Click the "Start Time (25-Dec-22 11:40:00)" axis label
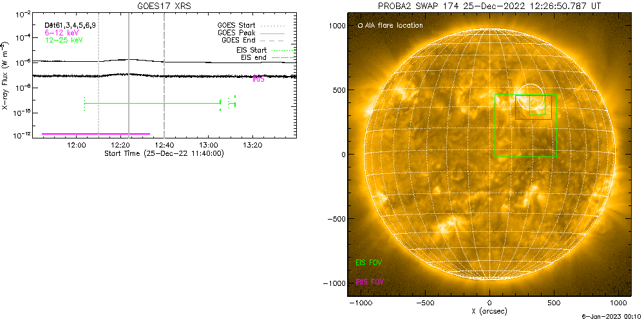 164,154
